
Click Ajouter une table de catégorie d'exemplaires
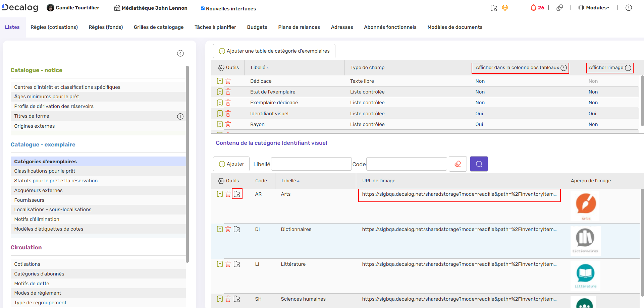click(274, 51)
